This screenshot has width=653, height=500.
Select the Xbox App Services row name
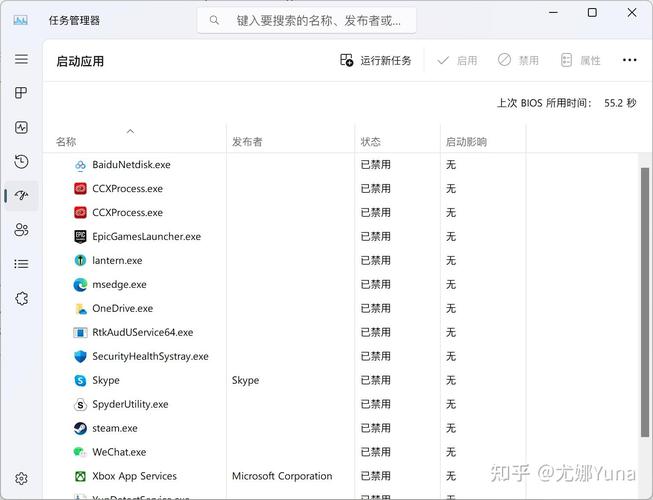click(x=135, y=476)
